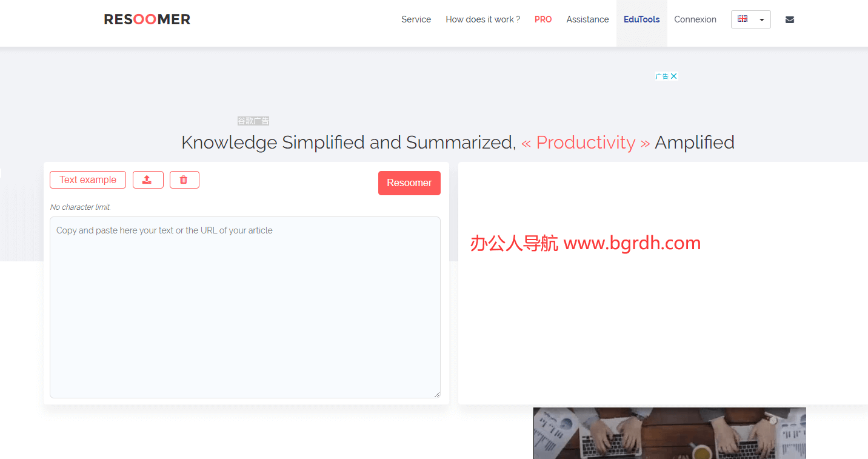Click the upload file icon button
Screen dimensions: 868x459
tap(148, 180)
